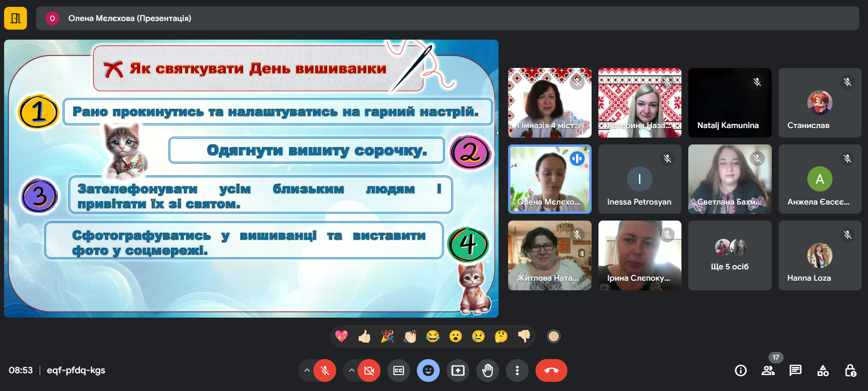Screen dimensions: 868x391
Task: Turn on the camera
Action: click(369, 370)
